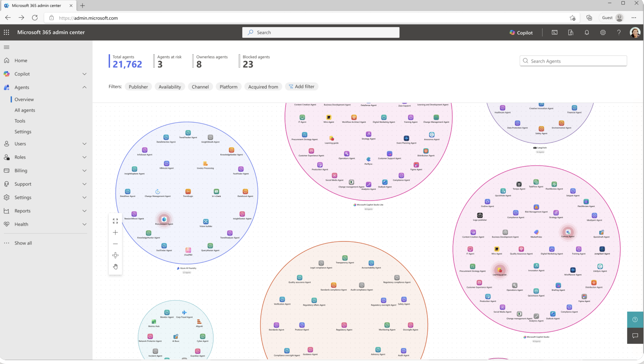Expand the Users navigation section
Image resolution: width=644 pixels, height=364 pixels.
click(x=85, y=144)
